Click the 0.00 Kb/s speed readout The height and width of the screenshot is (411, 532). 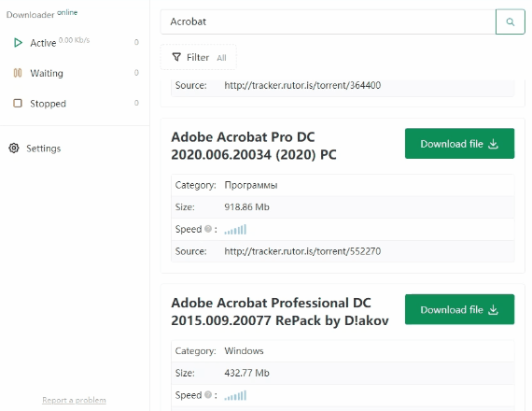(x=74, y=40)
